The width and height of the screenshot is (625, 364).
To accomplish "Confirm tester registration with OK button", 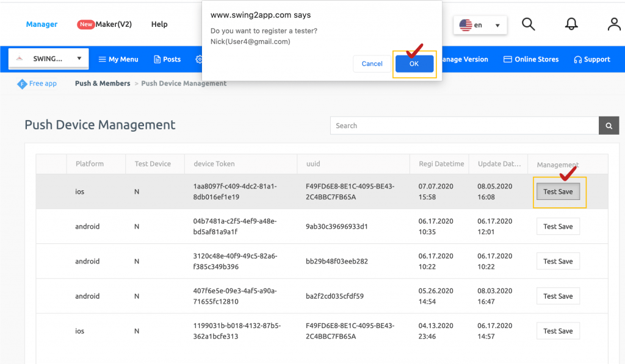I will (414, 63).
